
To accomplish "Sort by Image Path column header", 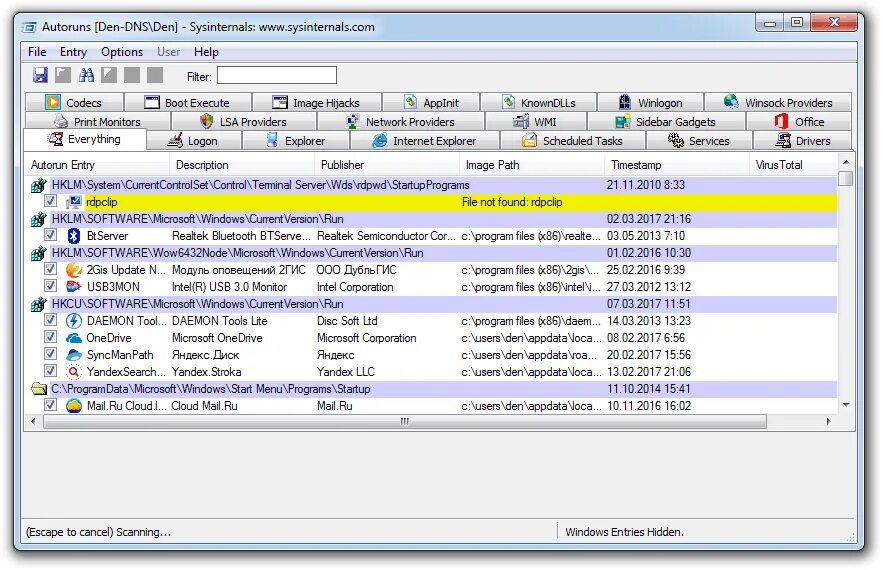I will coord(531,165).
